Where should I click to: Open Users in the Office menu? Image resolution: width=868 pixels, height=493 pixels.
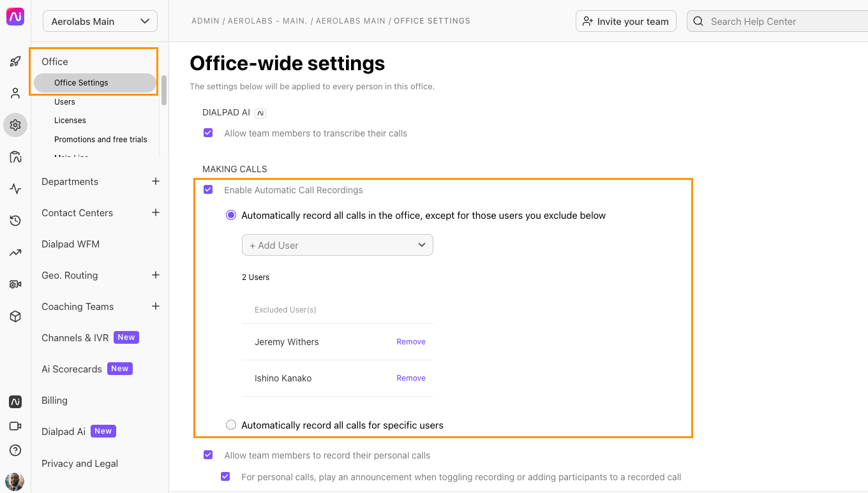[64, 102]
